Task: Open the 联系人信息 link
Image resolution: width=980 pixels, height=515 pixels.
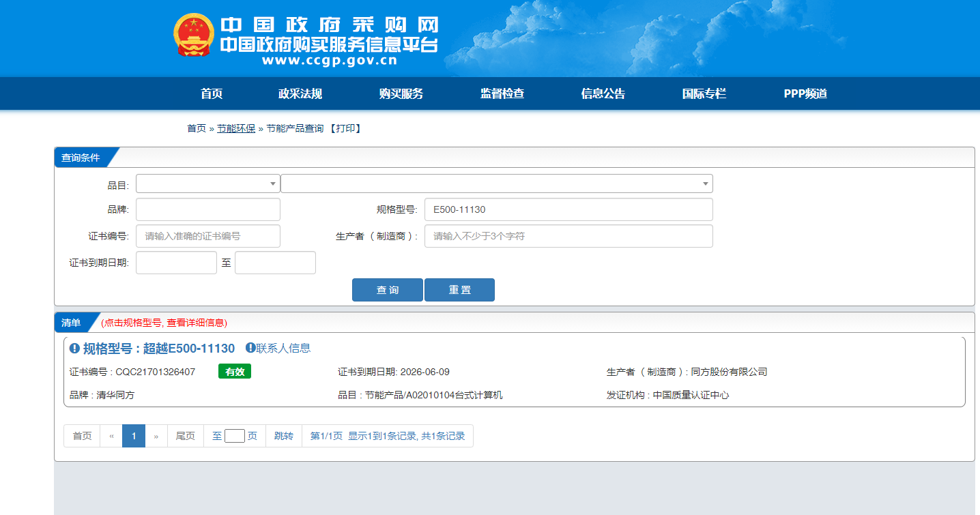Action: [x=283, y=348]
